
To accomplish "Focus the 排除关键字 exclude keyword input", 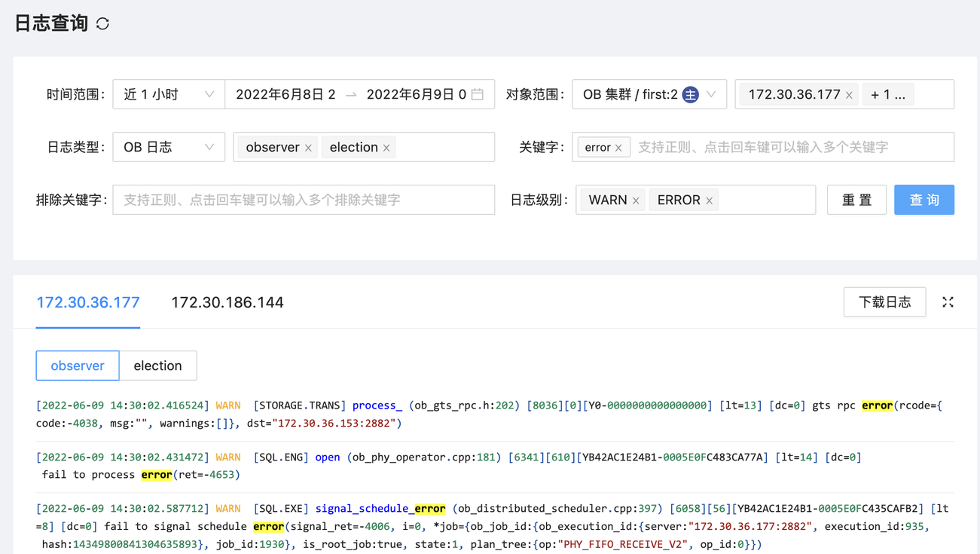I will click(304, 200).
